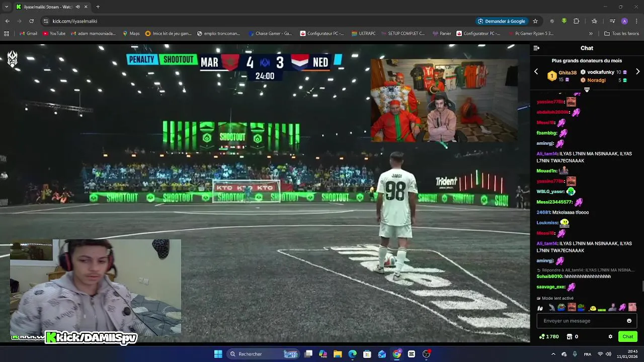Viewport: 644px width, 362px height.
Task: Show hidden system tray icons
Action: pyautogui.click(x=552, y=354)
